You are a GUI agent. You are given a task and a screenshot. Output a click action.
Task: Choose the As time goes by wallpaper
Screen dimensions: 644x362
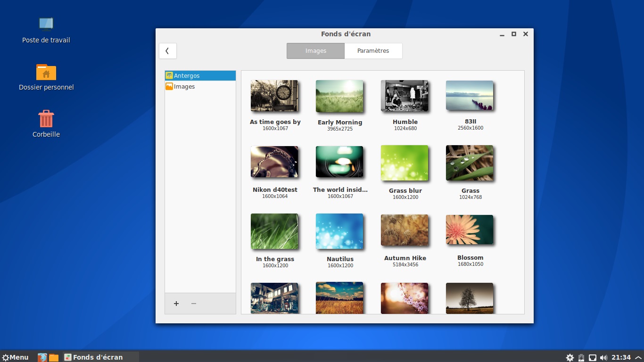pyautogui.click(x=274, y=96)
